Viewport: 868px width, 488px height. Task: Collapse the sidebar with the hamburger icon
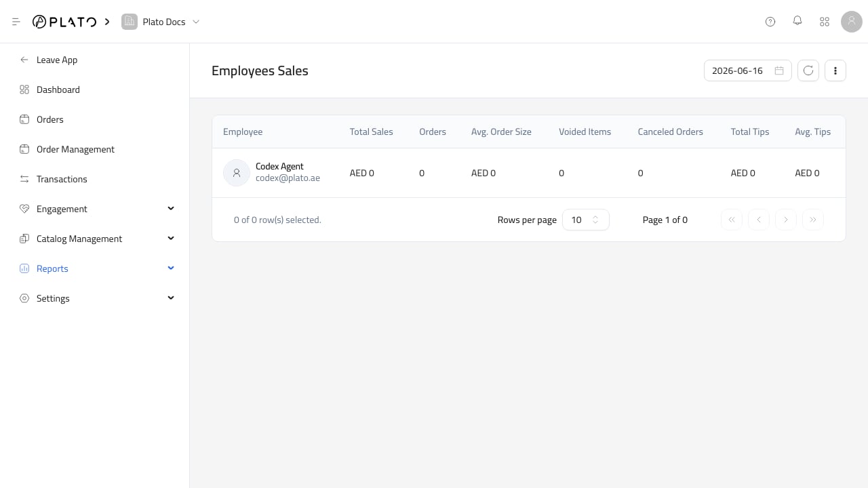tap(16, 22)
